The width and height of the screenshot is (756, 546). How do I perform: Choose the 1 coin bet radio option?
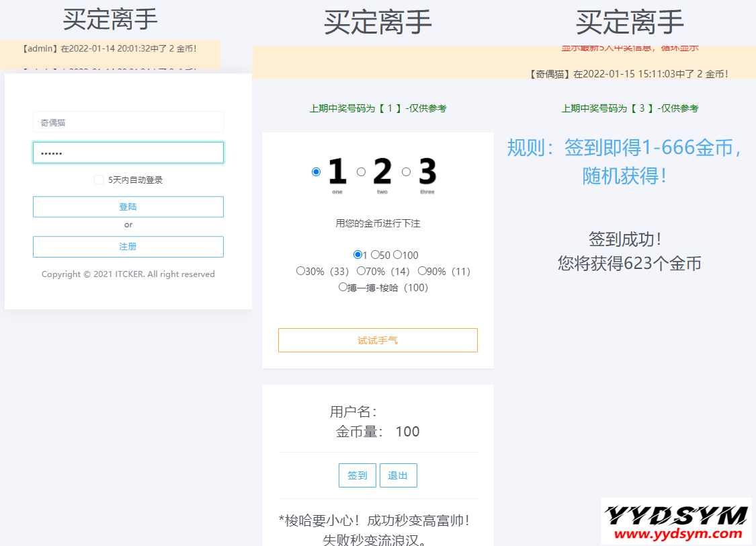click(x=358, y=255)
